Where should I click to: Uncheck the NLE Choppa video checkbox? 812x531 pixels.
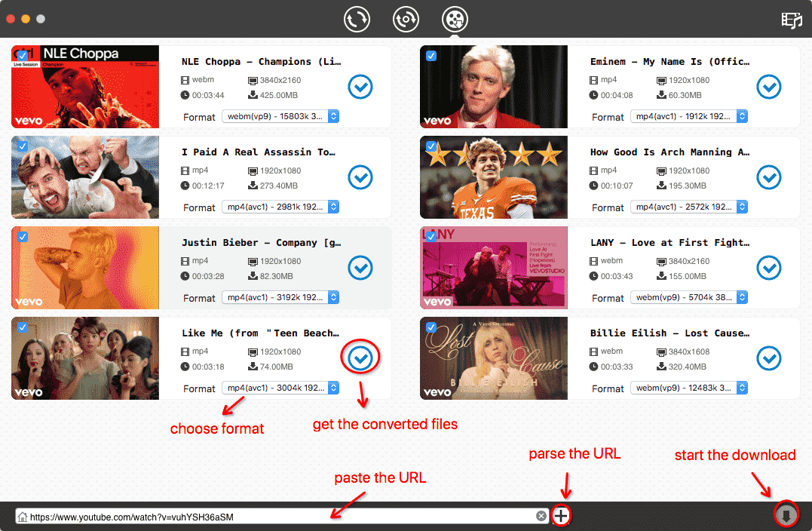[23, 55]
